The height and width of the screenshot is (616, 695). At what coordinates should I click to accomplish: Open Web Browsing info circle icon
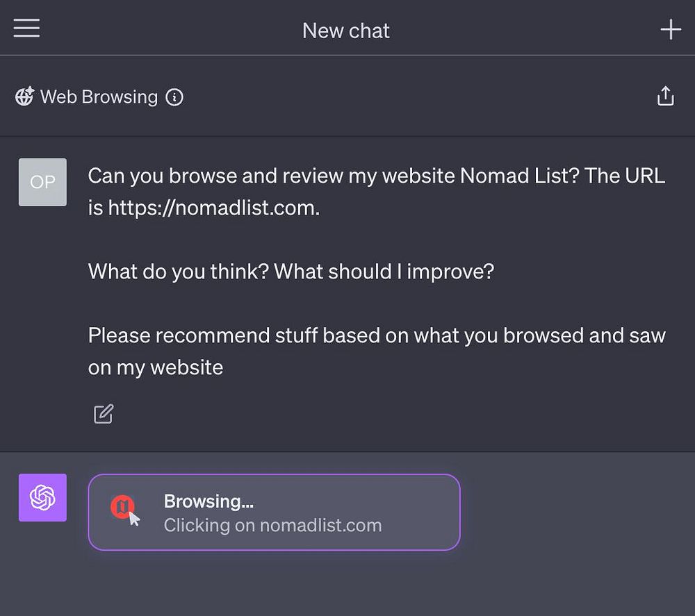click(174, 97)
